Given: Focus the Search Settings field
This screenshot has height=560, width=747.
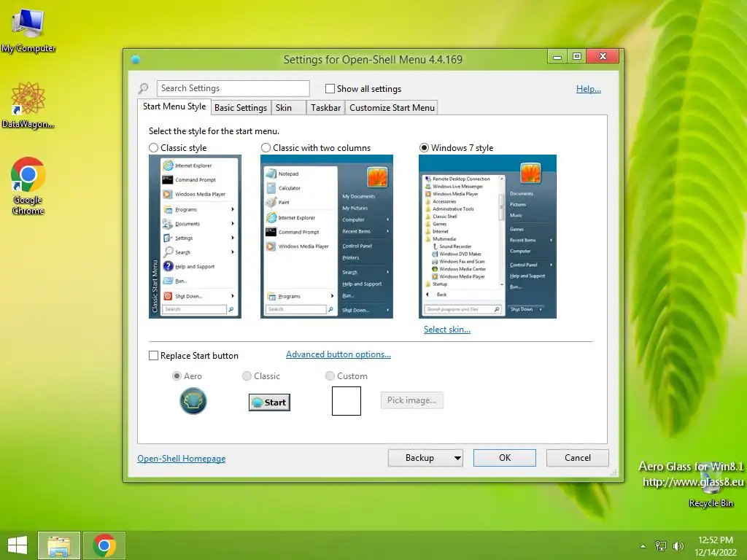Looking at the screenshot, I should pos(233,88).
